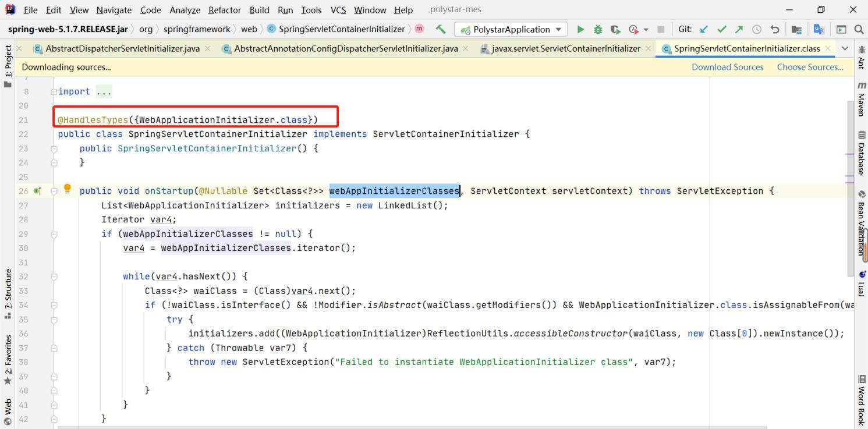Toggle the 2: Favorites tool window
Image resolution: width=868 pixels, height=429 pixels.
8,360
